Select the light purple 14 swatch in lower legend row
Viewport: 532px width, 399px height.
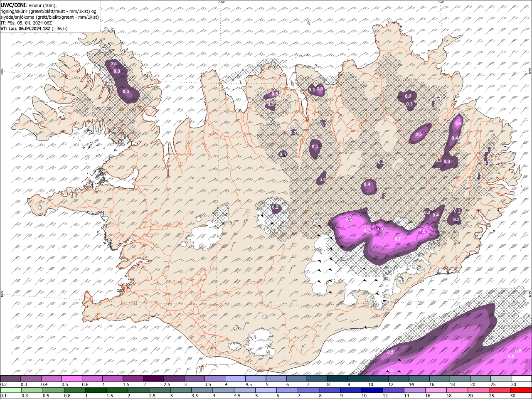414,390
